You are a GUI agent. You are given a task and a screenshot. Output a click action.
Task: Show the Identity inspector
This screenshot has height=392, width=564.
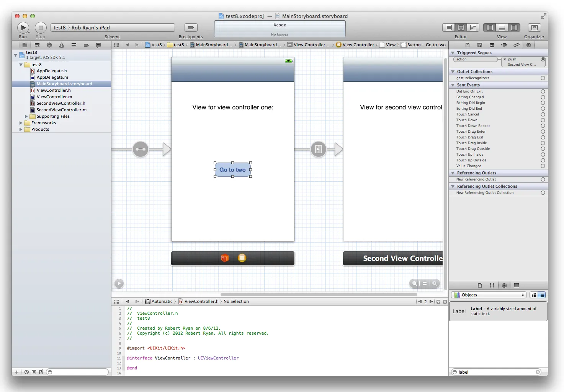click(x=492, y=45)
